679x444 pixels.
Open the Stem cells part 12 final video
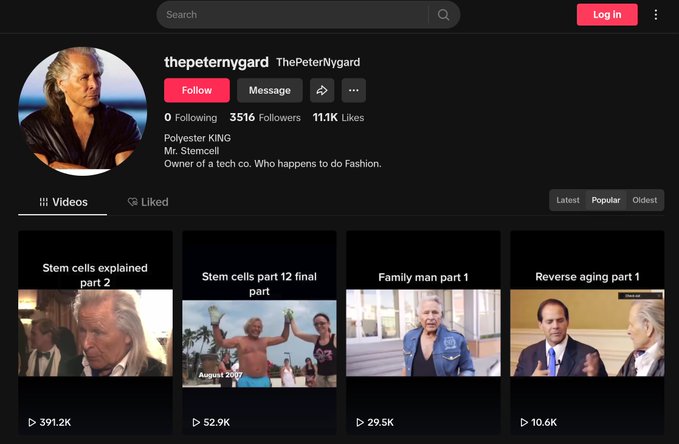[x=259, y=332]
